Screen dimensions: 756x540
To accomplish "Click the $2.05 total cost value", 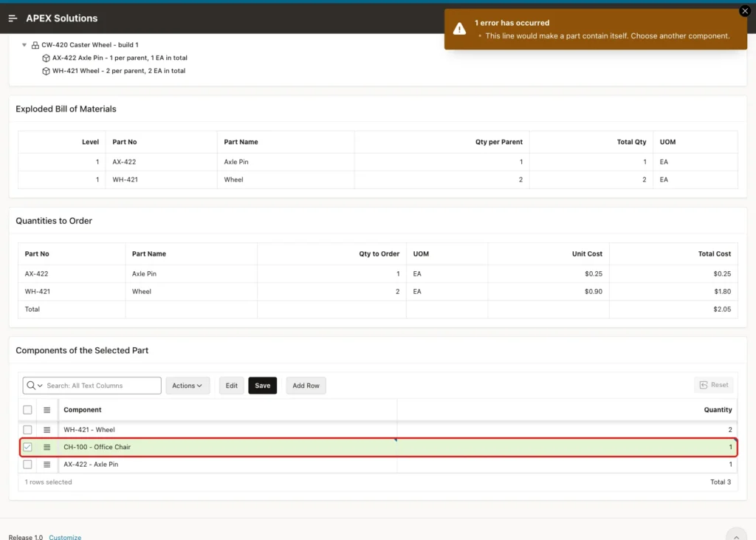I will 722,310.
